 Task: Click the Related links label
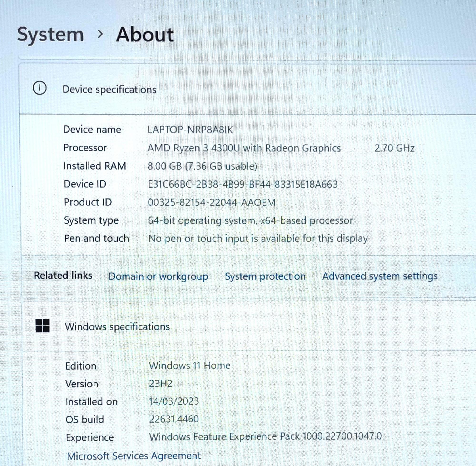63,275
